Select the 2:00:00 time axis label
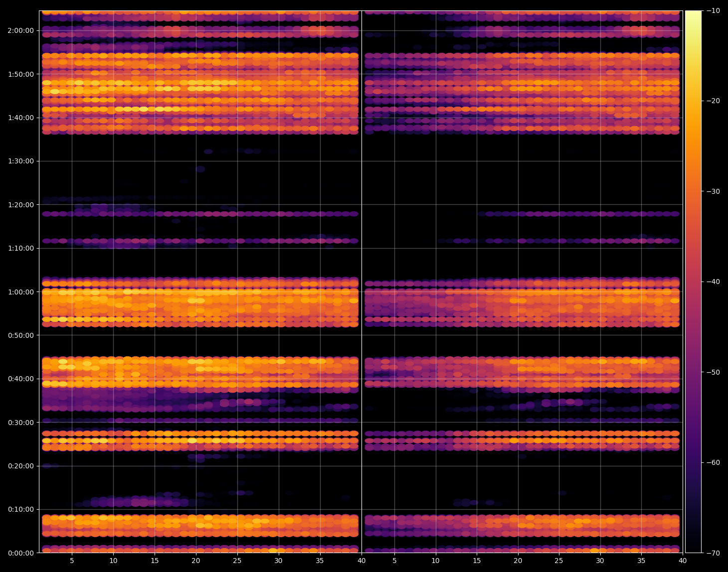This screenshot has height=572, width=728. coord(20,30)
